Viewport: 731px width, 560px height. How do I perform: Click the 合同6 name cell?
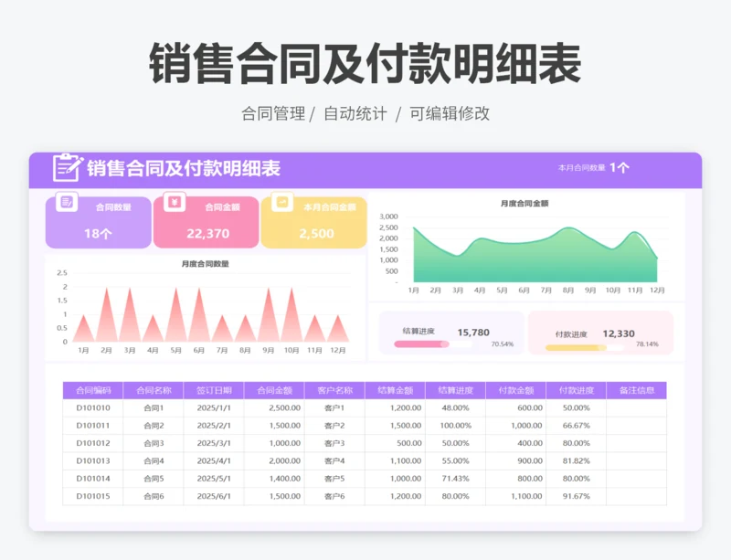click(154, 497)
